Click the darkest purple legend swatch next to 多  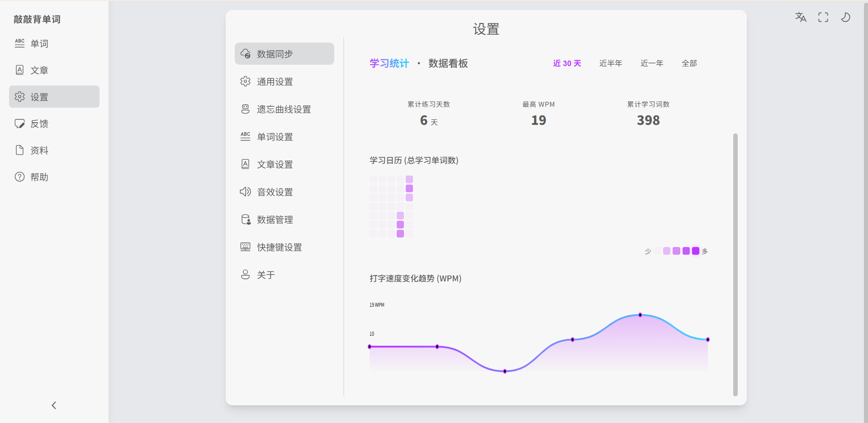696,251
